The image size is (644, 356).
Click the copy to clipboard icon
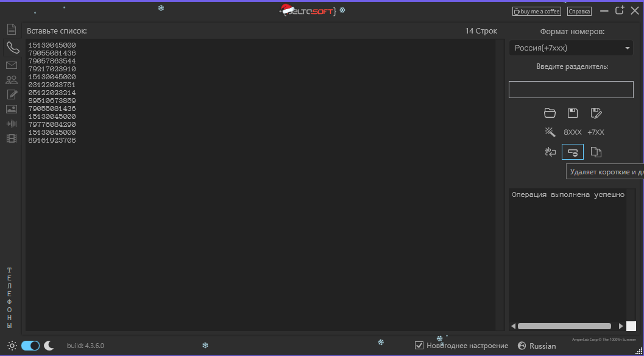[596, 152]
